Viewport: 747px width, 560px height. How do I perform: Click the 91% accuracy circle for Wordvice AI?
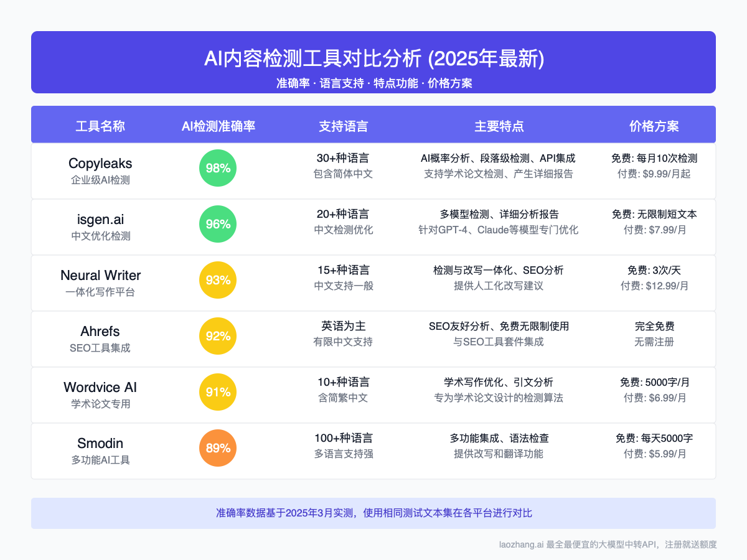tap(218, 392)
